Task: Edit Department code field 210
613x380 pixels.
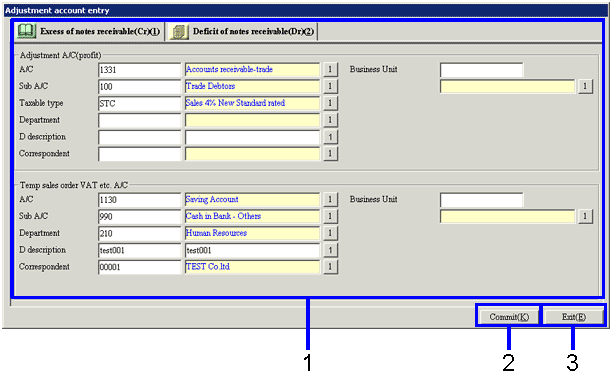Action: point(140,233)
